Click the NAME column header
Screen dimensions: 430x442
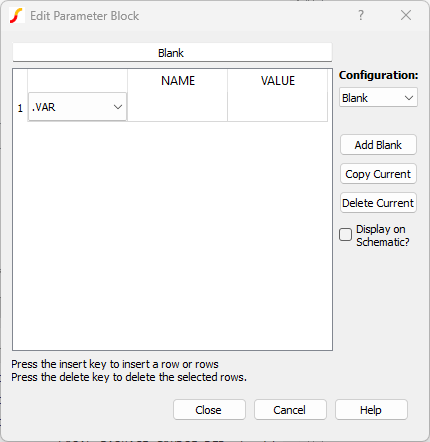[177, 81]
